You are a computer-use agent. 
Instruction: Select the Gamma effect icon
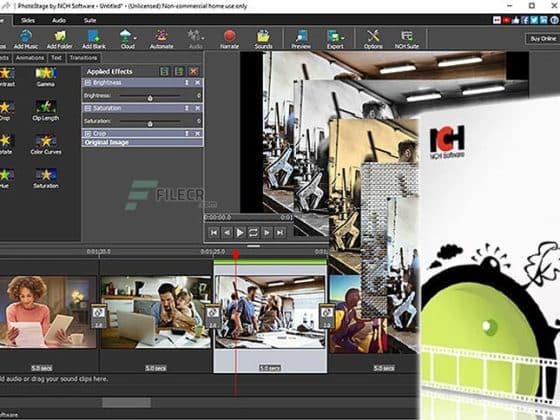[x=45, y=77]
